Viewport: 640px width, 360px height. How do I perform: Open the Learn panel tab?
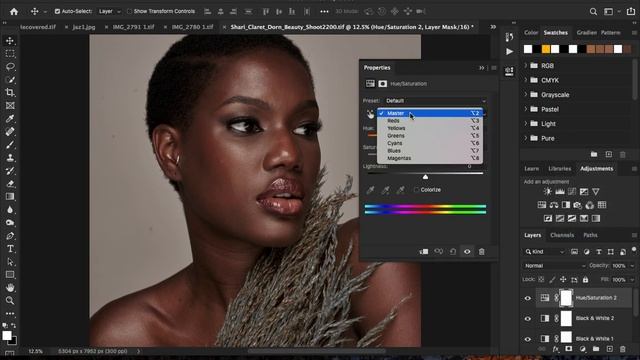(x=531, y=169)
